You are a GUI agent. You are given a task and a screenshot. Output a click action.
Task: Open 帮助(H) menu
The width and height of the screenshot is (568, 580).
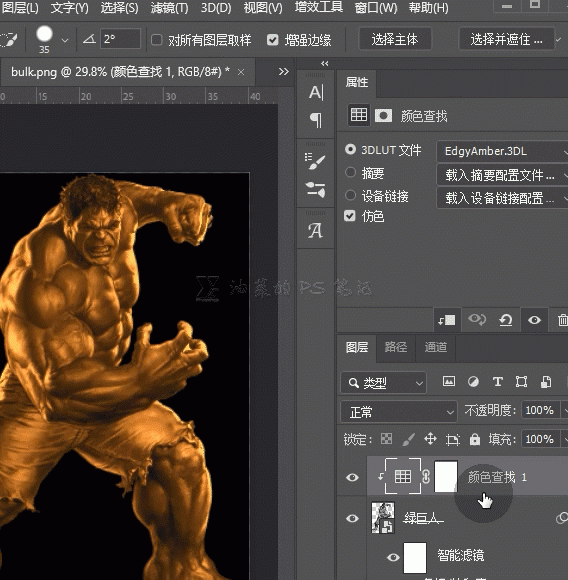click(x=429, y=7)
